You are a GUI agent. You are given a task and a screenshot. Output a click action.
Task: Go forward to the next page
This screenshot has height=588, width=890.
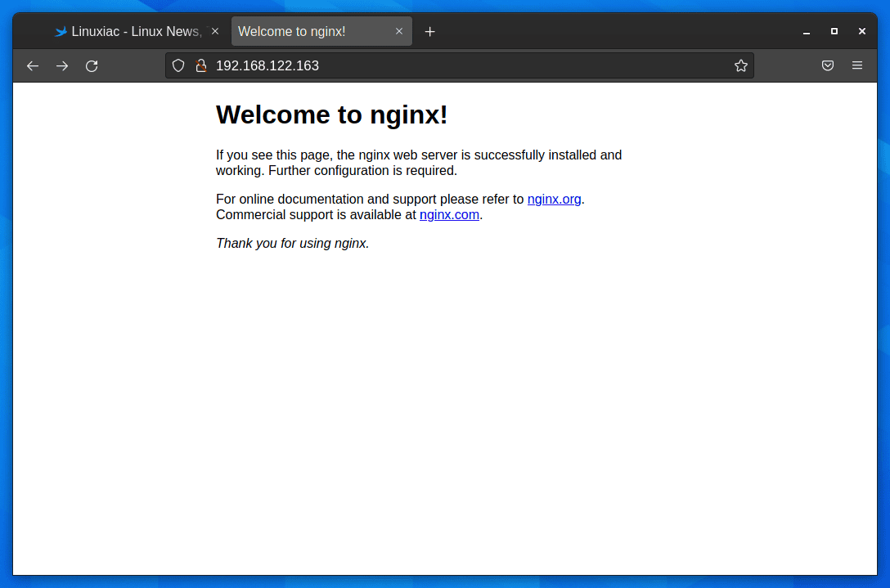[62, 65]
